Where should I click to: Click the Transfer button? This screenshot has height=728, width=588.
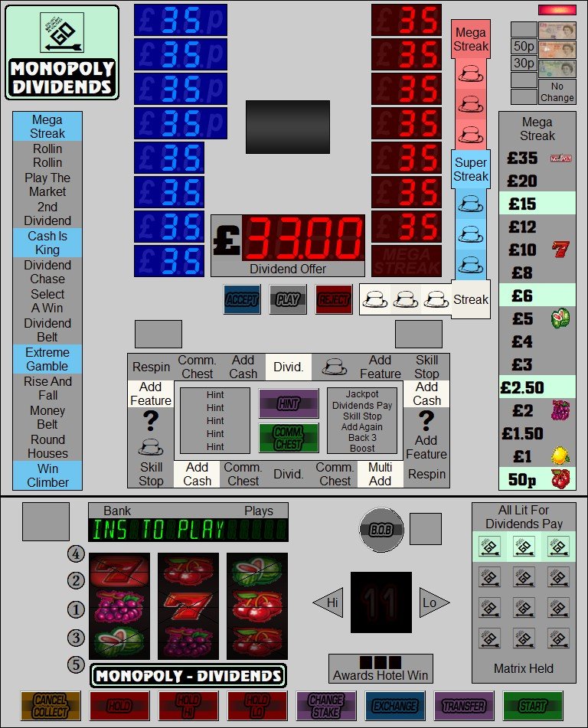[463, 705]
